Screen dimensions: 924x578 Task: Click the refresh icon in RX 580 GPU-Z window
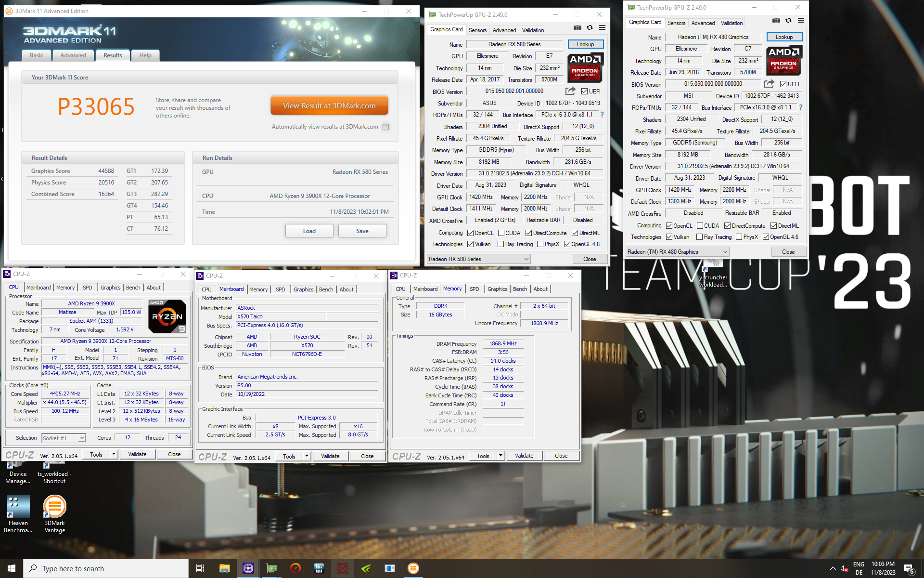tap(590, 28)
